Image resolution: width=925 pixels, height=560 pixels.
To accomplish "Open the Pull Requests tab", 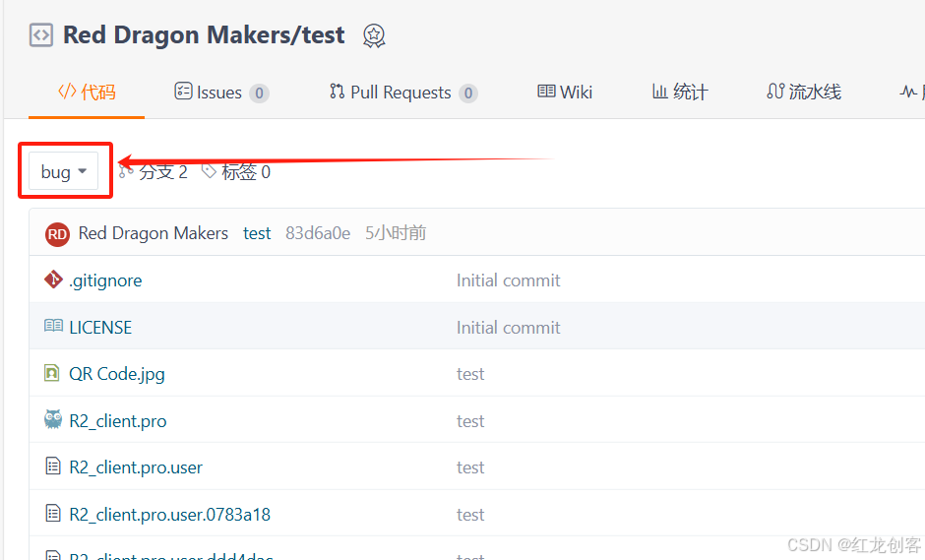I will [404, 93].
